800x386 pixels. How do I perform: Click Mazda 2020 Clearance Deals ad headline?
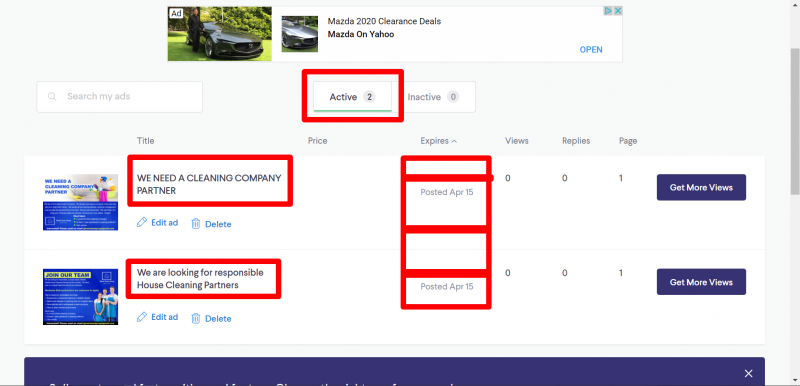384,21
